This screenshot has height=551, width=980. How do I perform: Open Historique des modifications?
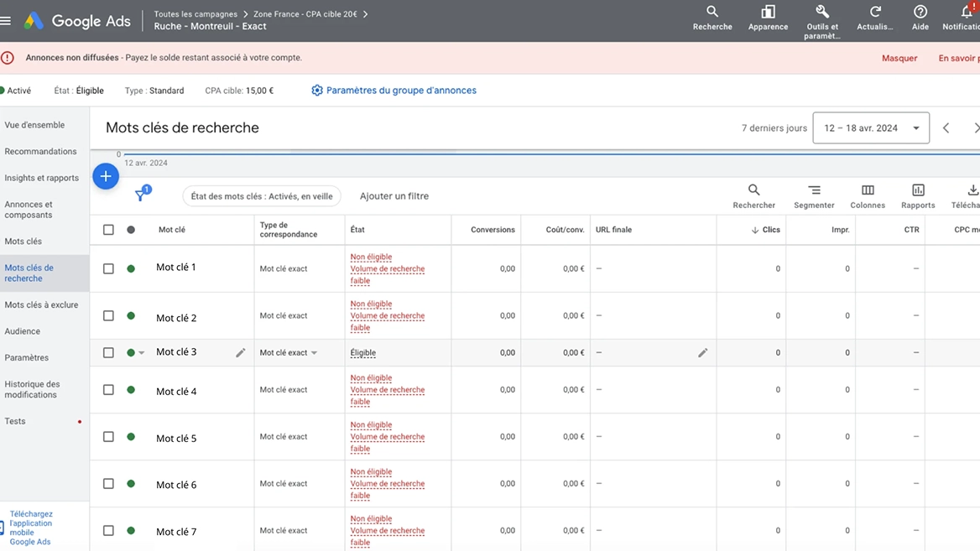(x=33, y=389)
